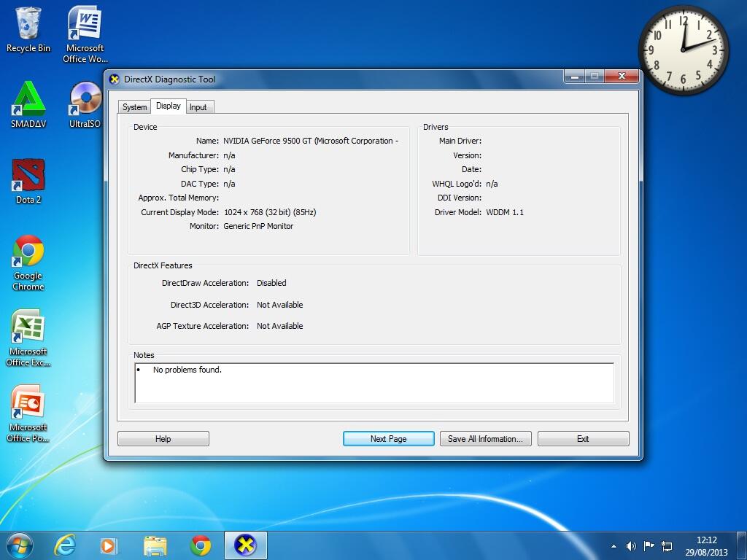747x560 pixels.
Task: Click the 'WDDM 1.1' driver model value
Action: 505,212
